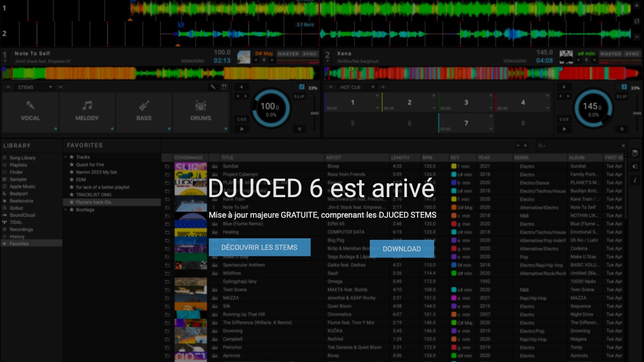The height and width of the screenshot is (362, 644).
Task: Toggle SYNC on deck 2
Action: coord(632,54)
